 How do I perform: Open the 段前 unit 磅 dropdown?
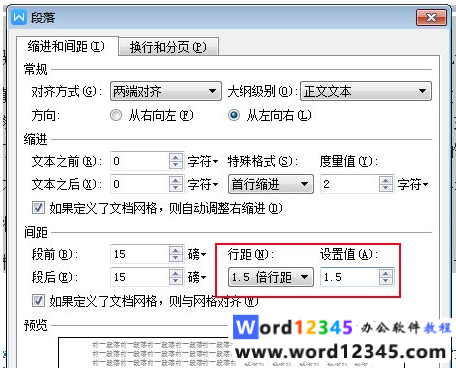[197, 254]
